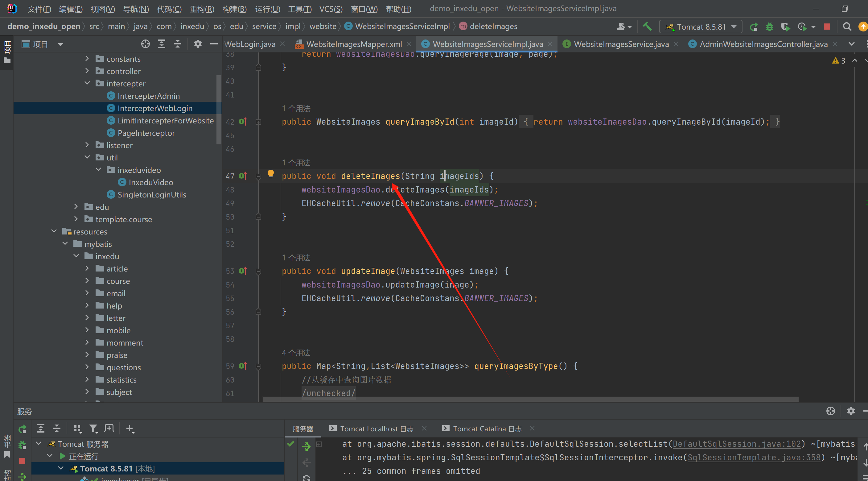
Task: Run with coverage shield icon
Action: [x=785, y=27]
